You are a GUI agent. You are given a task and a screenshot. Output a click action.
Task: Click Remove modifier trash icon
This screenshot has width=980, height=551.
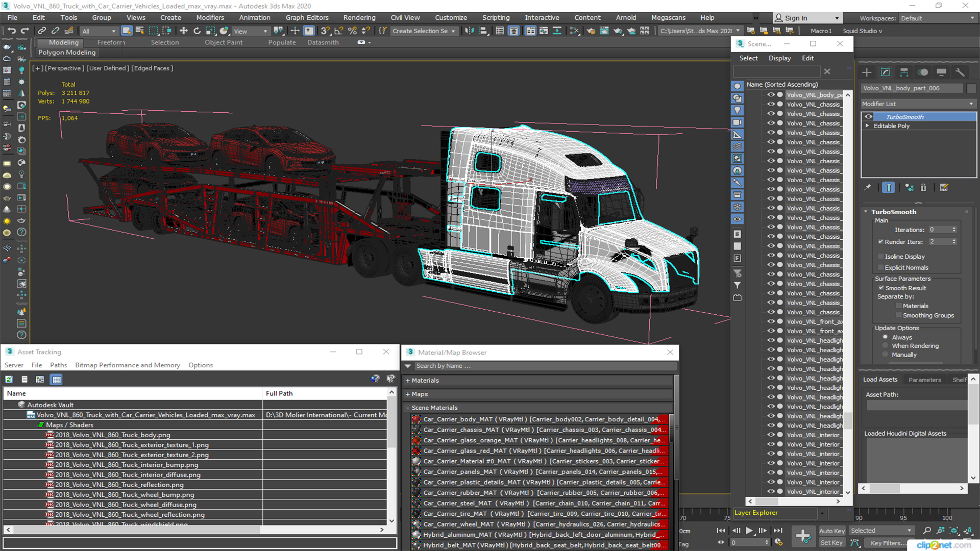[x=923, y=188]
